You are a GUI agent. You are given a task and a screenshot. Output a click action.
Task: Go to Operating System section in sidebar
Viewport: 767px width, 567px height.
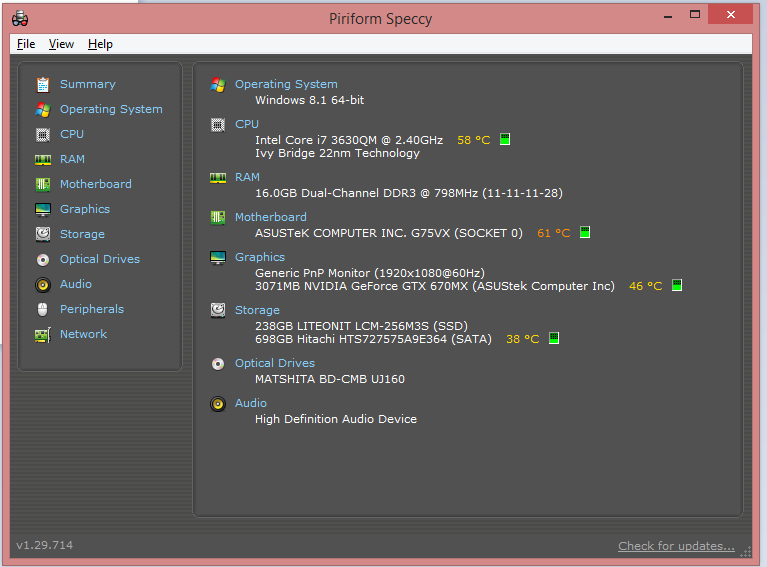(111, 109)
